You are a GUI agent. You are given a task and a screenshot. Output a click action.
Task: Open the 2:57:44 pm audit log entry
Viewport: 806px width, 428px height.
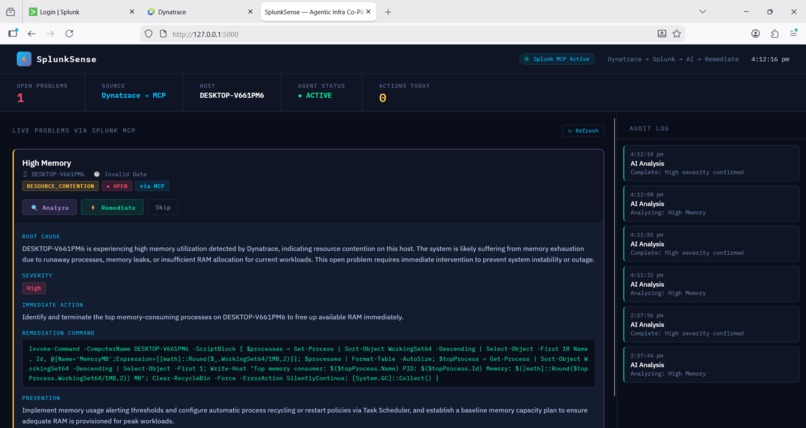[x=711, y=365]
